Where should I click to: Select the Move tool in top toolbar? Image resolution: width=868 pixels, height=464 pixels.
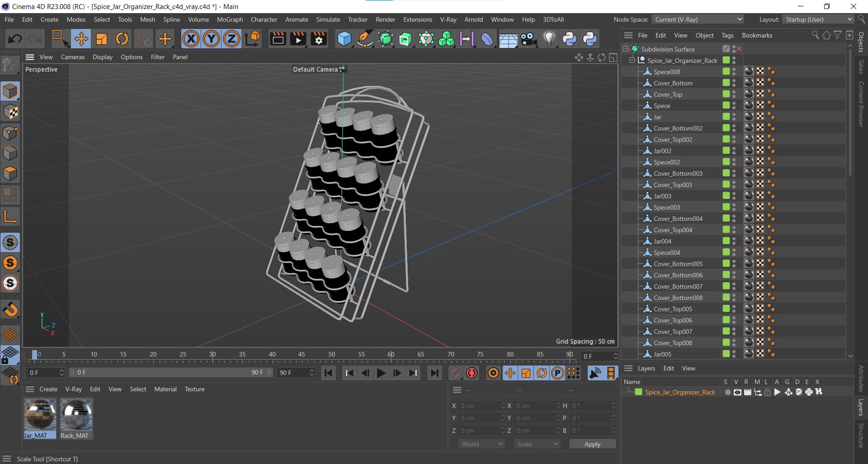[81, 39]
